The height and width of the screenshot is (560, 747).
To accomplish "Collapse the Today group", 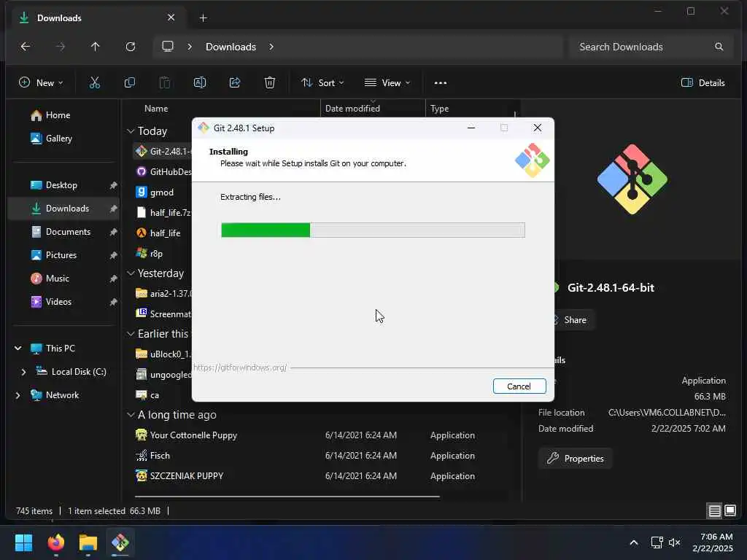I will click(131, 131).
